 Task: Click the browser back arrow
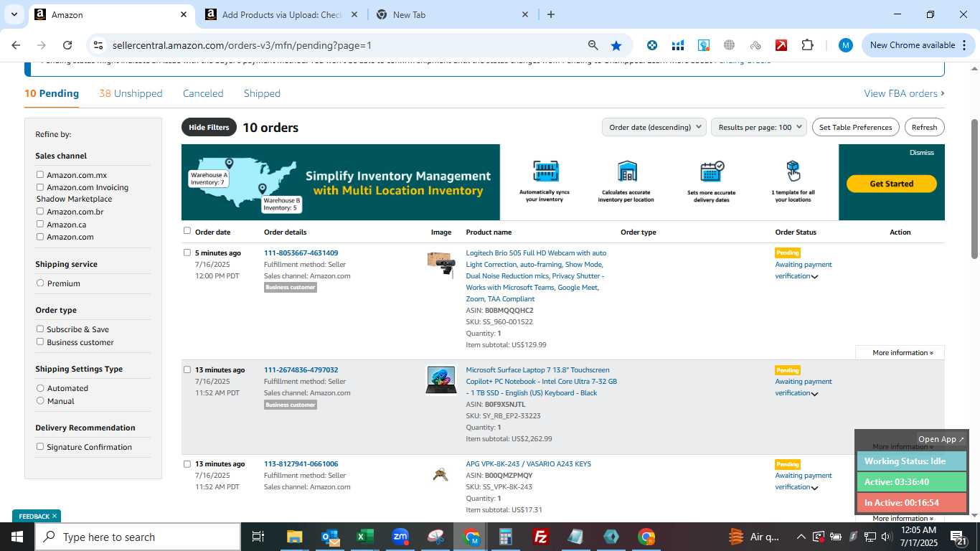click(16, 45)
